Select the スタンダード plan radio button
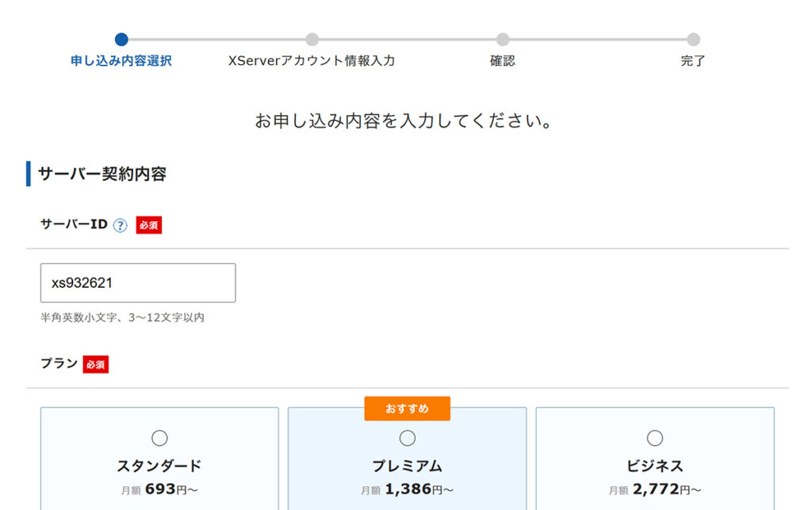This screenshot has height=510, width=812. click(x=159, y=438)
